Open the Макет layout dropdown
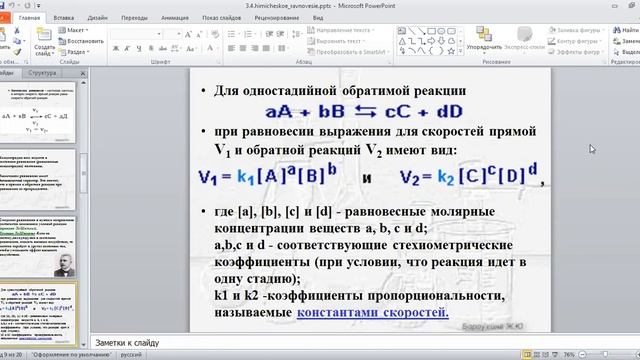Image resolution: width=640 pixels, height=360 pixels. click(x=73, y=30)
